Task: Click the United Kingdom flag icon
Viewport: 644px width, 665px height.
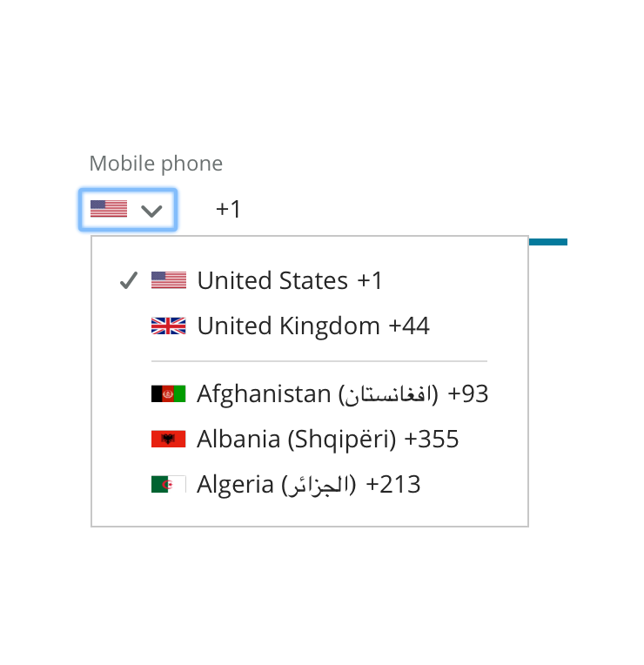Action: [169, 326]
